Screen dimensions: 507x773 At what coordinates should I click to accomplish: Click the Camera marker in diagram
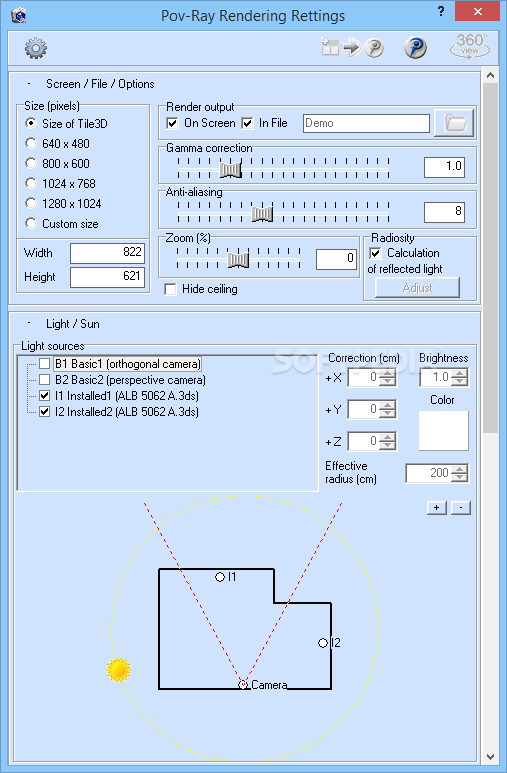[x=243, y=684]
